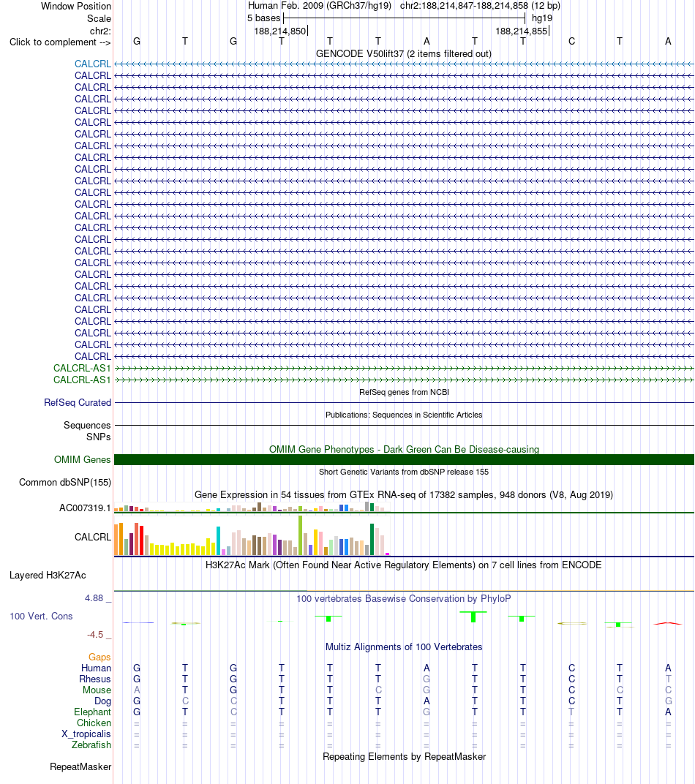Select the Zebrafish alignment row label
The height and width of the screenshot is (784, 695).
point(91,745)
